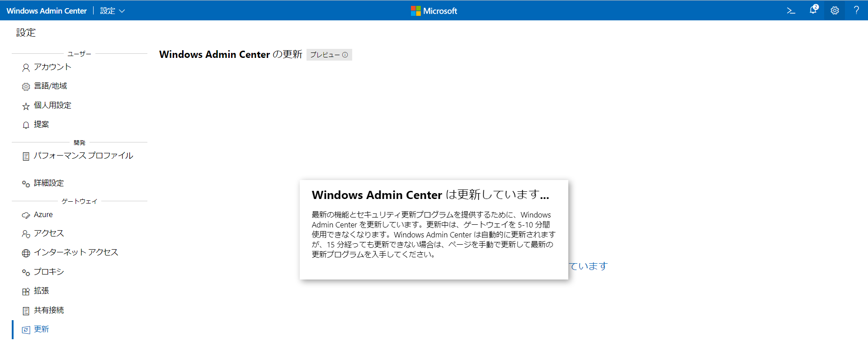868x341 pixels.
Task: Click the 更新 update icon
Action: coord(26,330)
